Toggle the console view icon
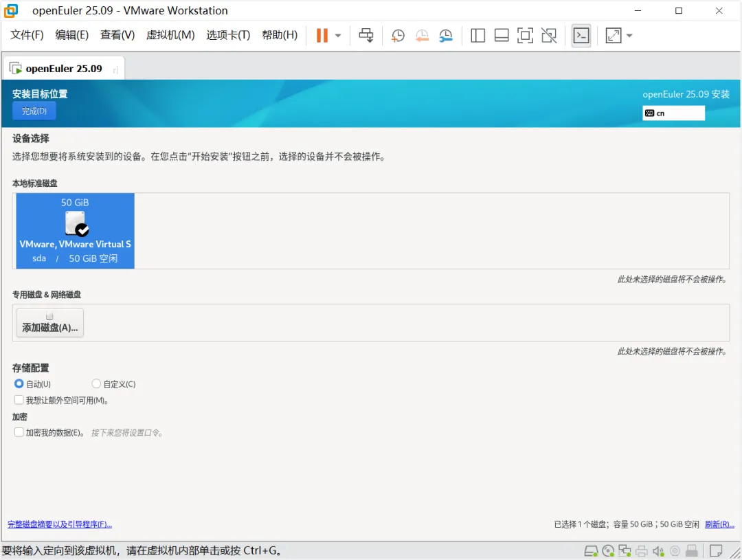This screenshot has width=742, height=560. tap(581, 36)
